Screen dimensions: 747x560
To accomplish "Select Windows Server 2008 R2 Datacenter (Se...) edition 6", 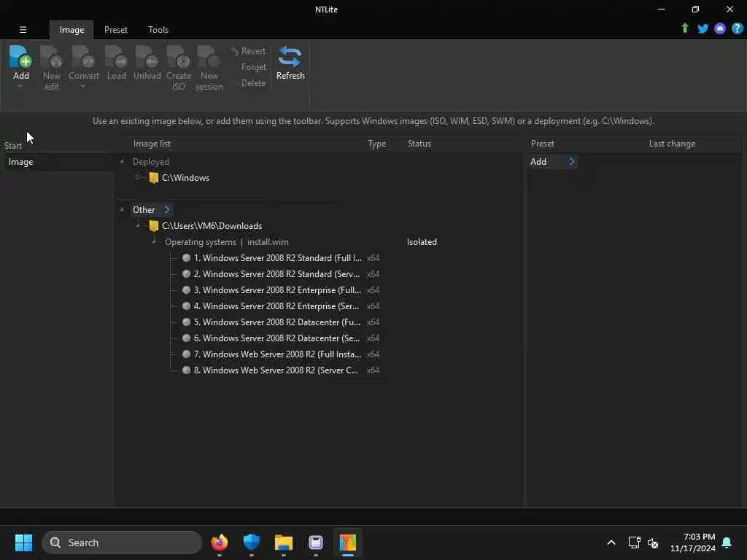I will click(276, 338).
